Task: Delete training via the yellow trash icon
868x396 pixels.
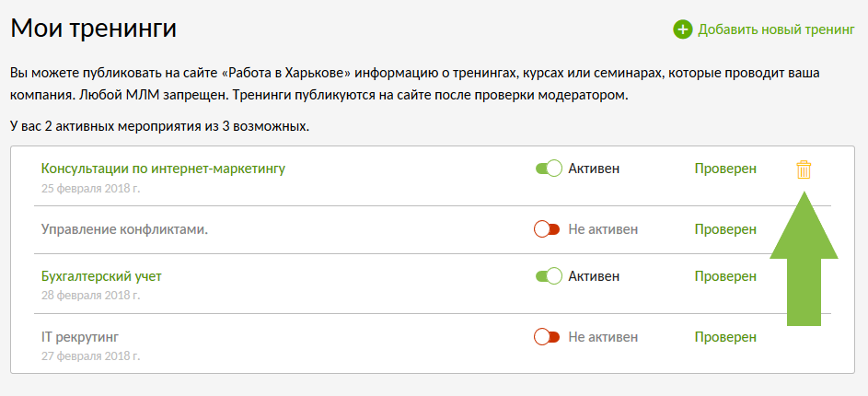Action: click(804, 169)
